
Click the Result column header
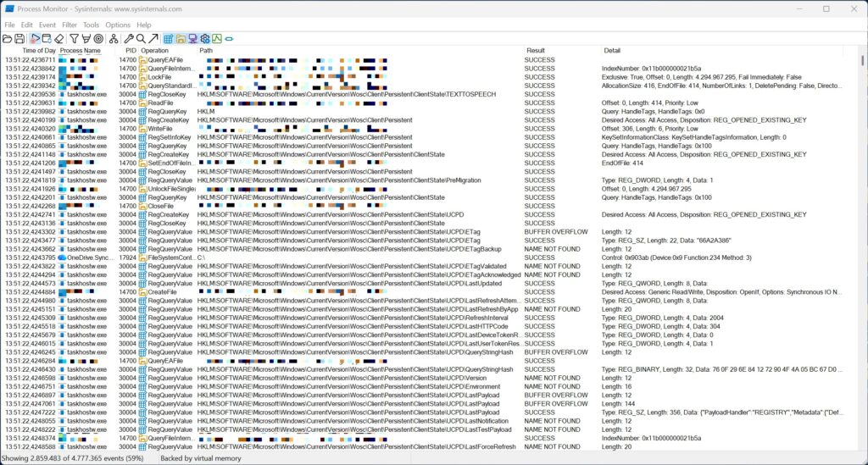pos(536,50)
